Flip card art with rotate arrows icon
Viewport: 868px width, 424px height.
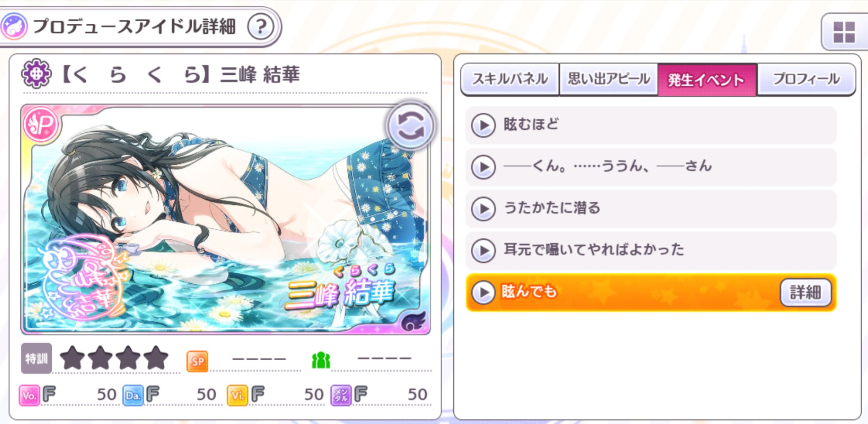pyautogui.click(x=410, y=126)
